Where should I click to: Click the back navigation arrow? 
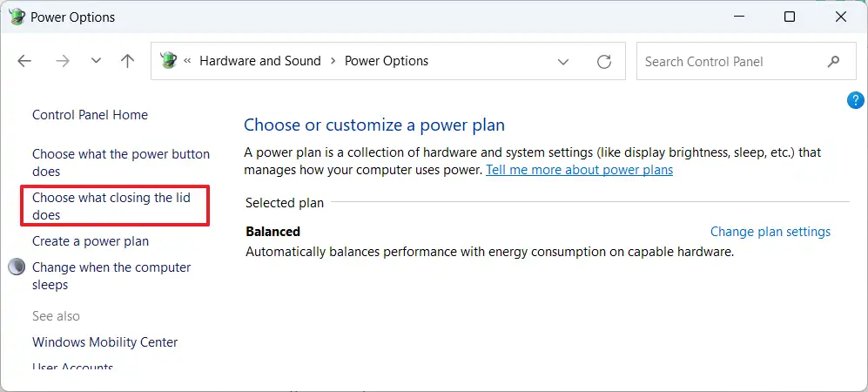(x=24, y=61)
